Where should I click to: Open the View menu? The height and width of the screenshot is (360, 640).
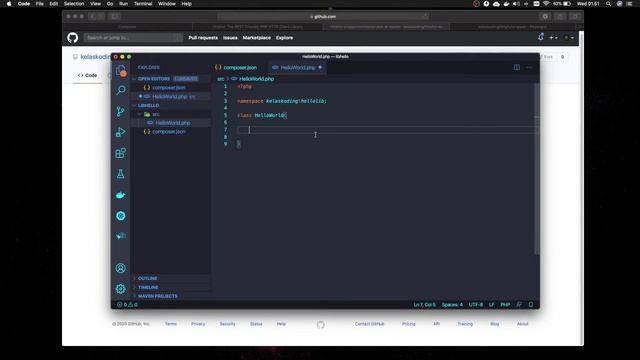[x=96, y=4]
